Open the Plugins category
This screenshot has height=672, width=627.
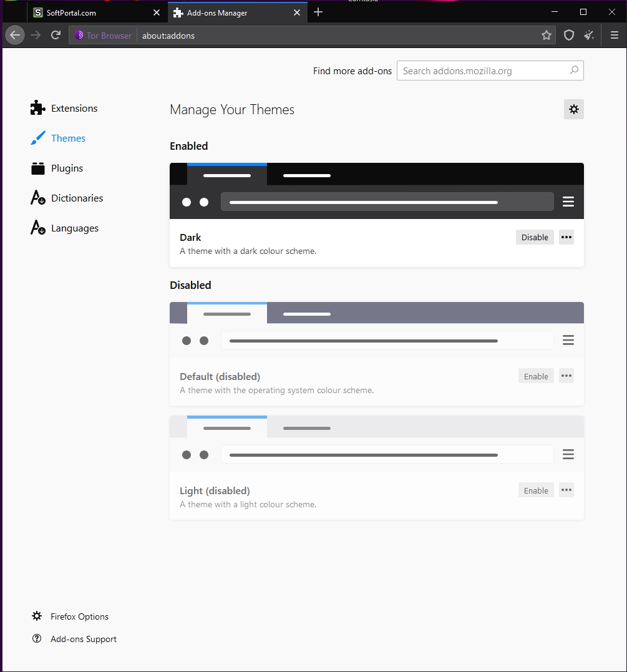click(x=57, y=168)
